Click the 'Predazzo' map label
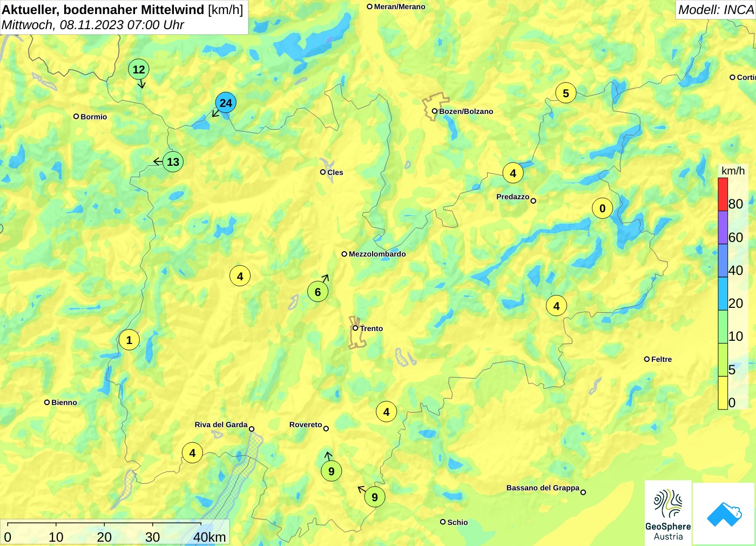 point(513,197)
